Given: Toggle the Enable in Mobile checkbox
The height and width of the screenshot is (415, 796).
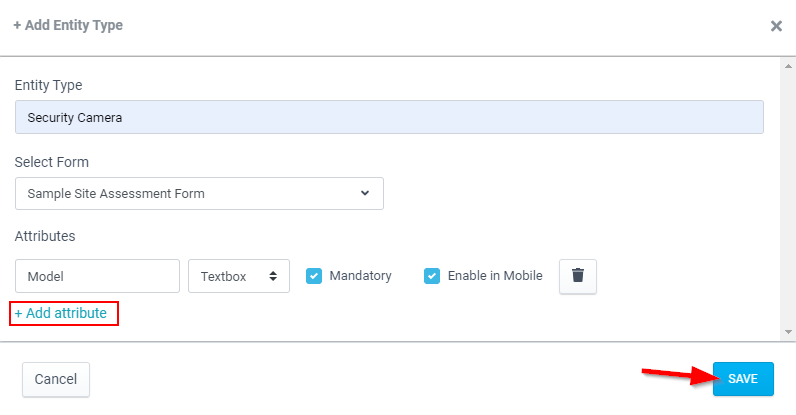Looking at the screenshot, I should click(x=432, y=276).
